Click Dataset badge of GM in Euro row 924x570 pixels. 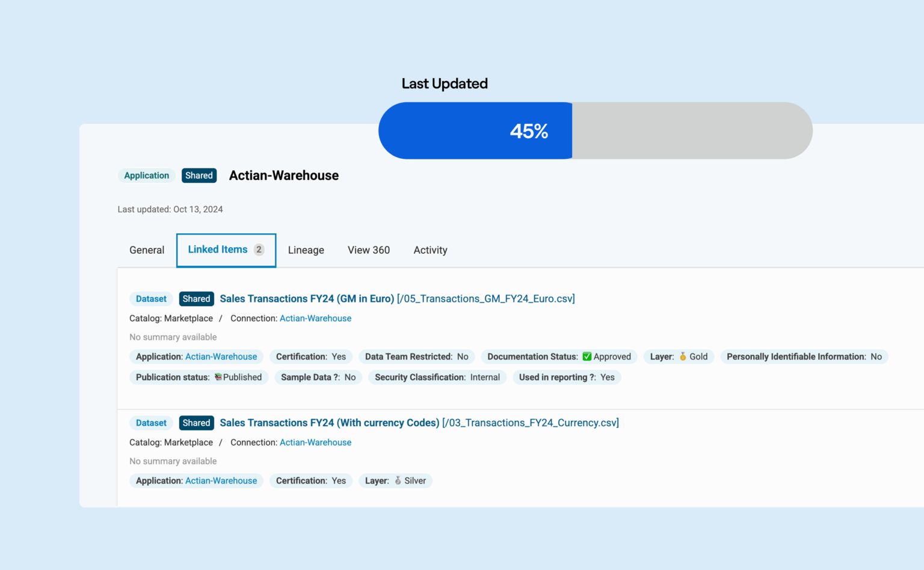click(151, 299)
